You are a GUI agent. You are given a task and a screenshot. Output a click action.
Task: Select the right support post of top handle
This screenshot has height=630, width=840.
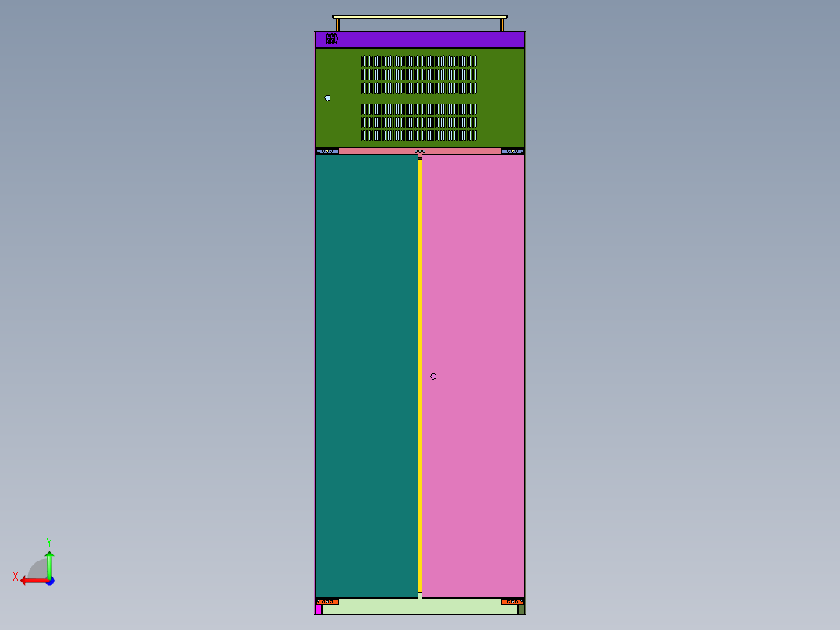503,25
